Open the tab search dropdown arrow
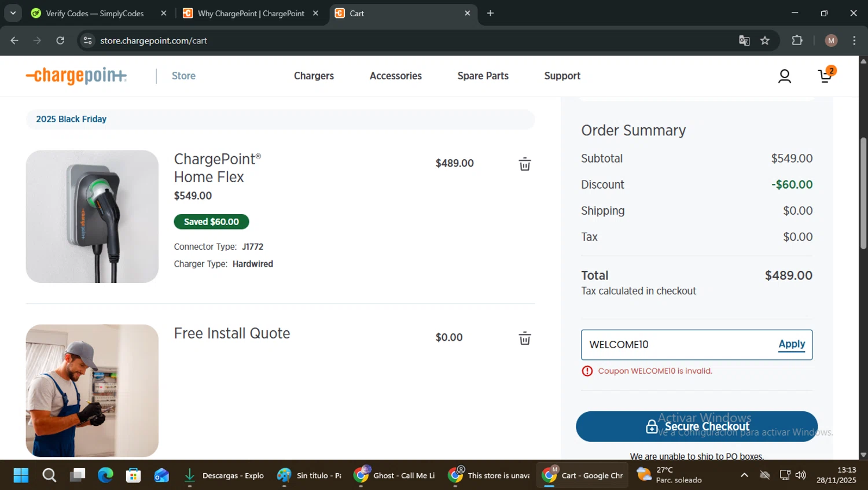The height and width of the screenshot is (490, 868). point(13,13)
